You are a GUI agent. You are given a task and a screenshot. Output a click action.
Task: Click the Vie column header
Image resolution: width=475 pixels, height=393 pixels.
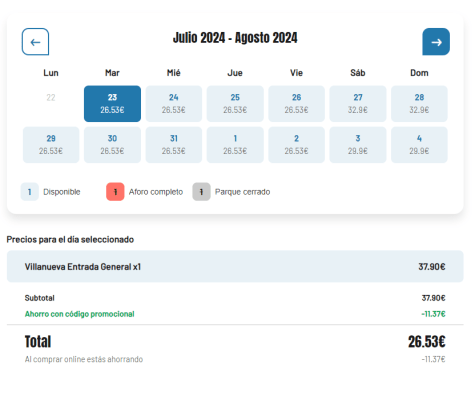[296, 73]
